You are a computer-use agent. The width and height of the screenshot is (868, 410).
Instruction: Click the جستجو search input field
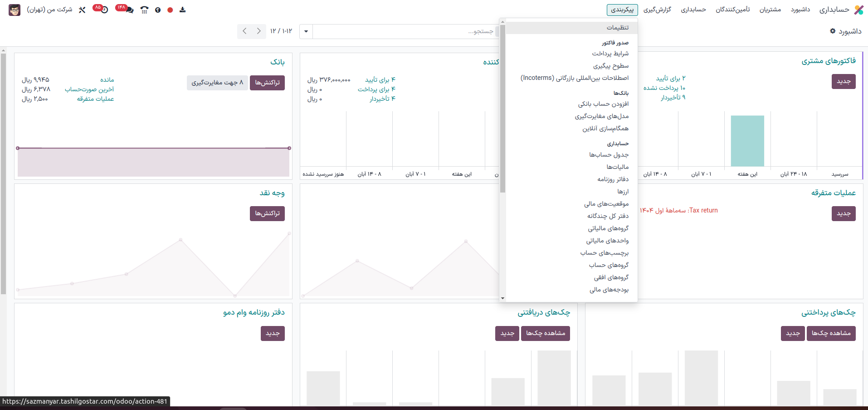[404, 31]
